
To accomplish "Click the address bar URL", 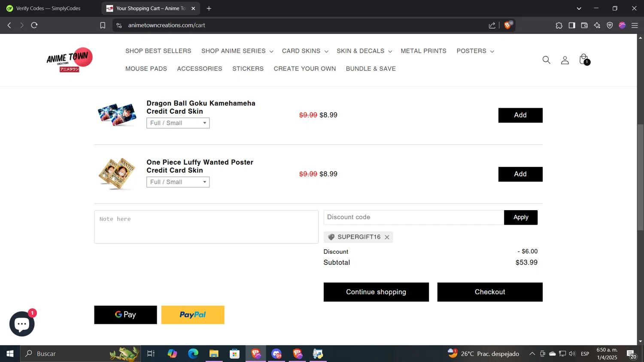I will [167, 25].
